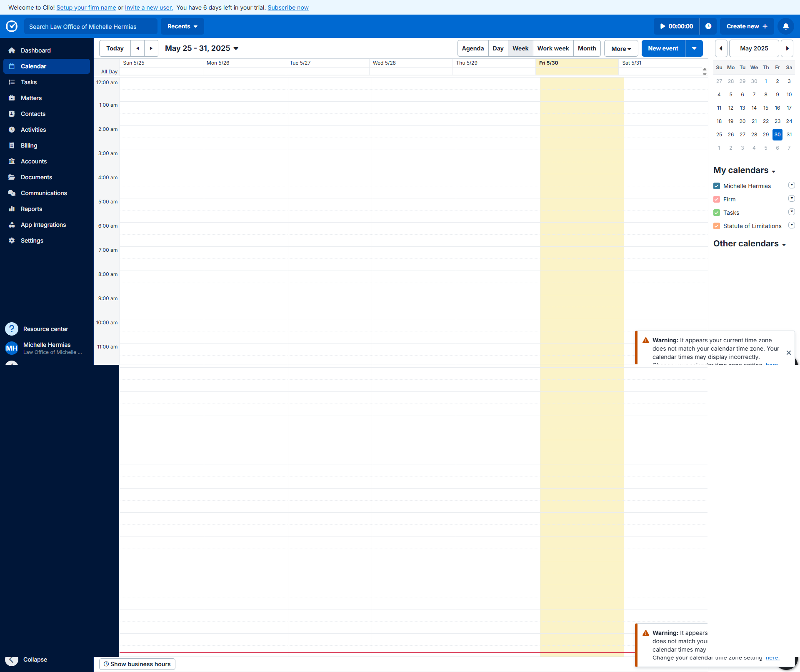800x672 pixels.
Task: Click the Subscribe now link
Action: point(288,8)
